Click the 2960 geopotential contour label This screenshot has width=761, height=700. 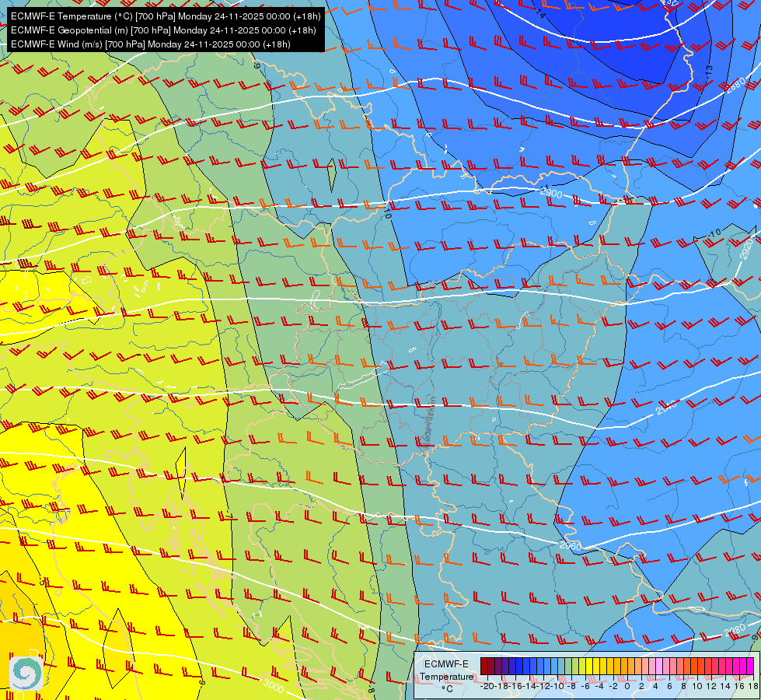click(571, 545)
